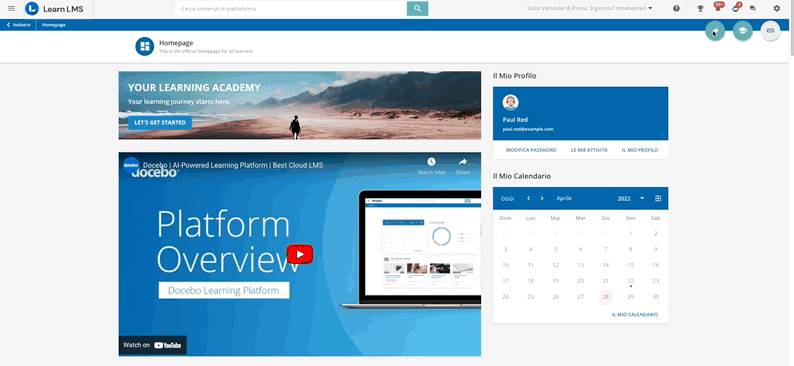Open the hamburger main menu

point(11,9)
